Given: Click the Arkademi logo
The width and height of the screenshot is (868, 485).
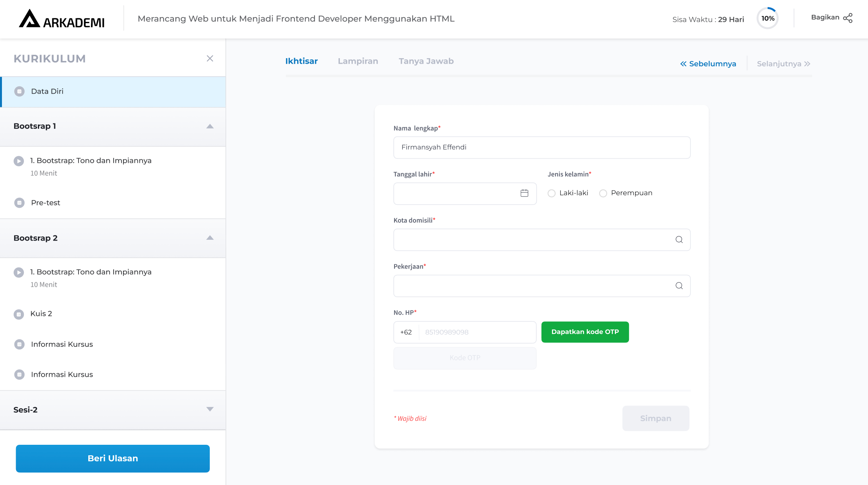Looking at the screenshot, I should pos(62,19).
